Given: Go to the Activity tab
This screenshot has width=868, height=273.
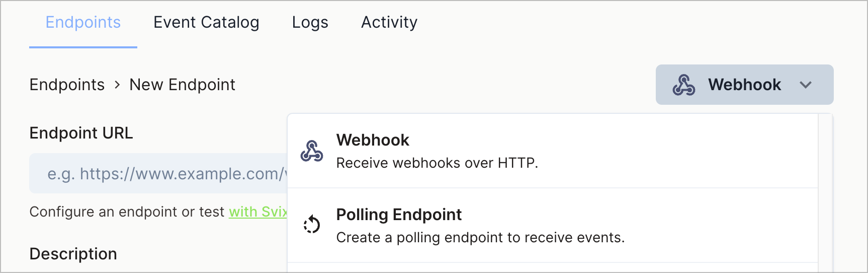Looking at the screenshot, I should click(389, 22).
